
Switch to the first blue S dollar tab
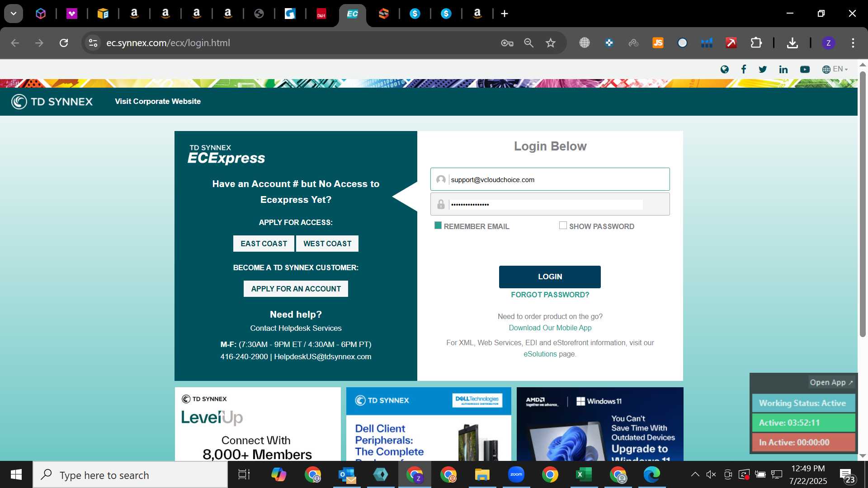(x=415, y=14)
